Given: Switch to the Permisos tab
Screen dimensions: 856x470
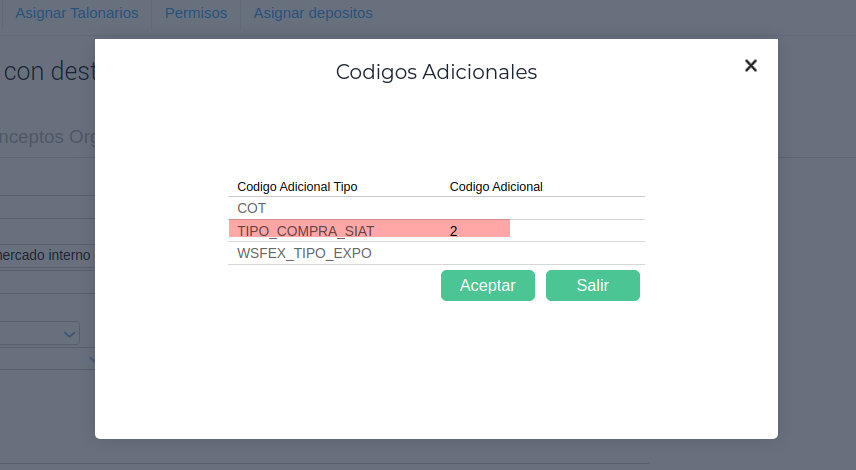Looking at the screenshot, I should (196, 14).
